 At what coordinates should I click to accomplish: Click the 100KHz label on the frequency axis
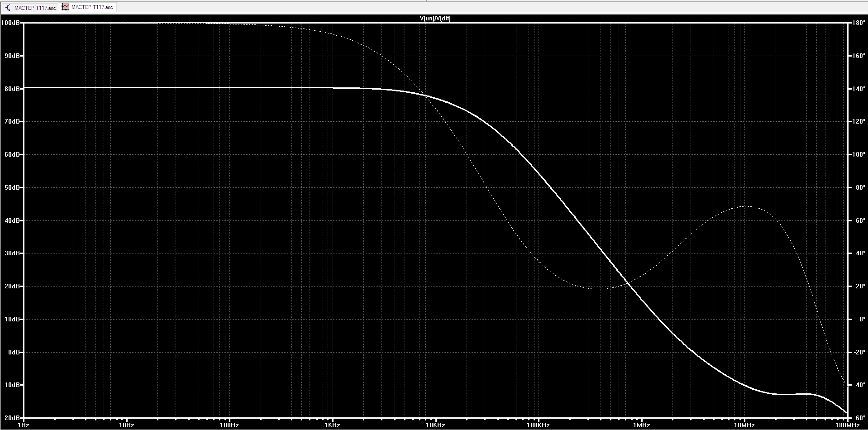tap(539, 425)
